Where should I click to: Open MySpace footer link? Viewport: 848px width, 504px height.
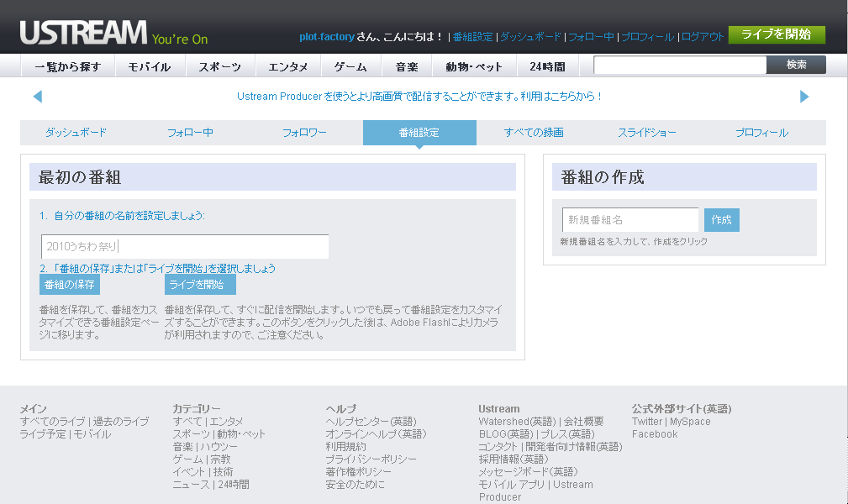click(691, 422)
